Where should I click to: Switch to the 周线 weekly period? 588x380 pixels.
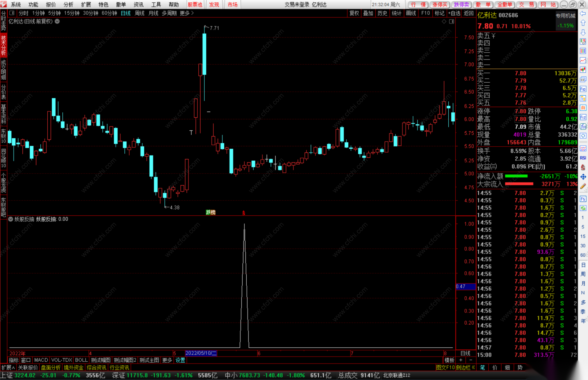tap(139, 13)
